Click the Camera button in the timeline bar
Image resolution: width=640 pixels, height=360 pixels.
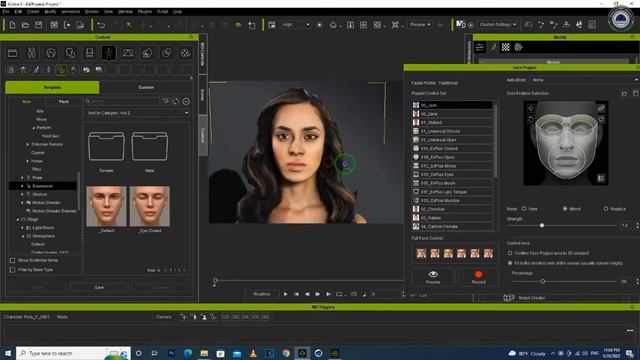click(164, 317)
